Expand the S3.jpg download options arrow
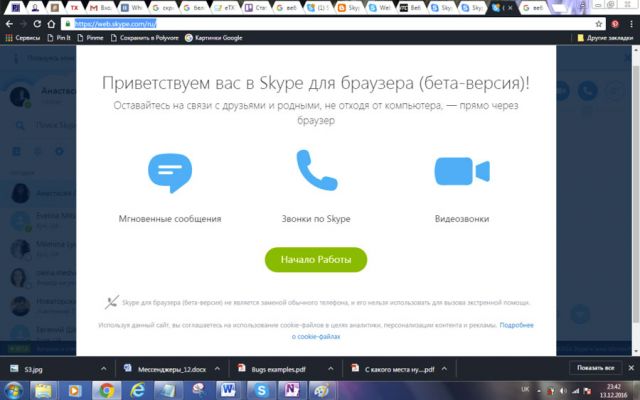This screenshot has height=400, width=640. pyautogui.click(x=104, y=369)
